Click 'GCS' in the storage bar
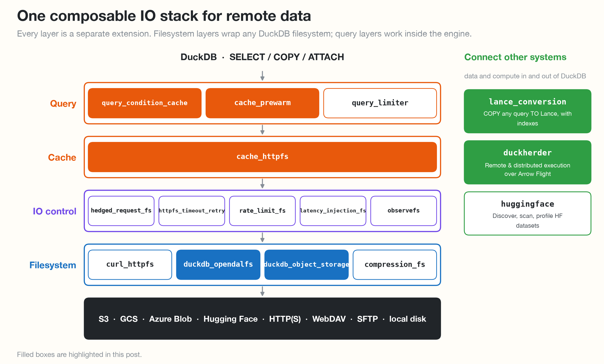This screenshot has height=364, width=604. coord(129,319)
